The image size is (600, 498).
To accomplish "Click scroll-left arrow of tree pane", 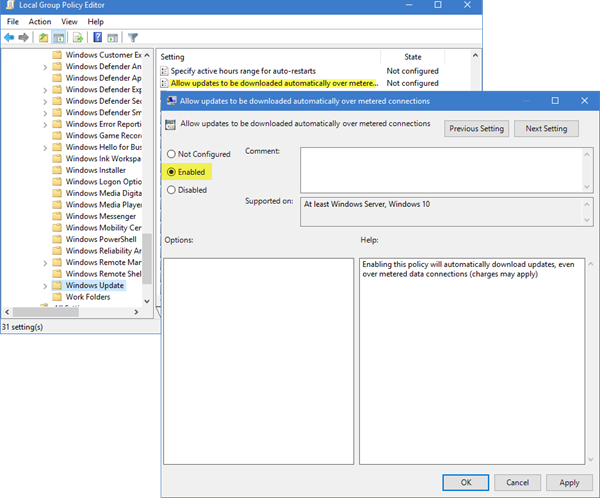I will coord(7,312).
